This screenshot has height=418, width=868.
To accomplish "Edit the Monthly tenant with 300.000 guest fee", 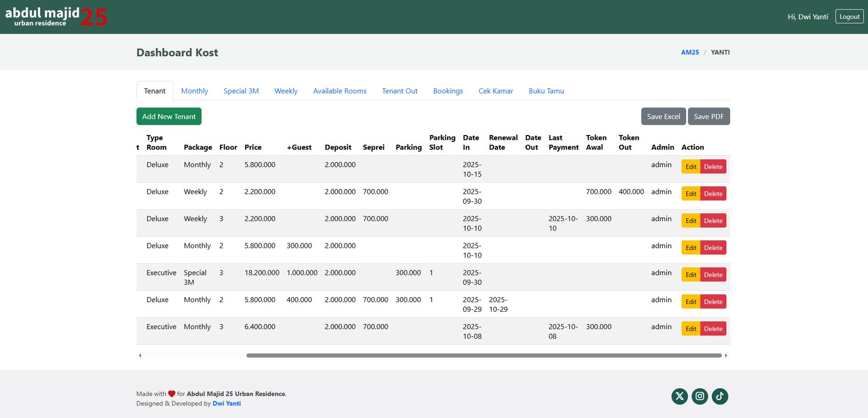I will click(x=691, y=248).
